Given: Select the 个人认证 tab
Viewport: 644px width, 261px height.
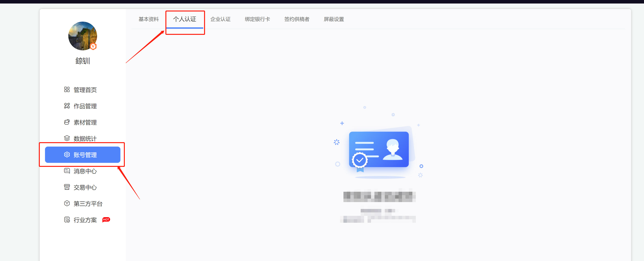Looking at the screenshot, I should [x=185, y=19].
